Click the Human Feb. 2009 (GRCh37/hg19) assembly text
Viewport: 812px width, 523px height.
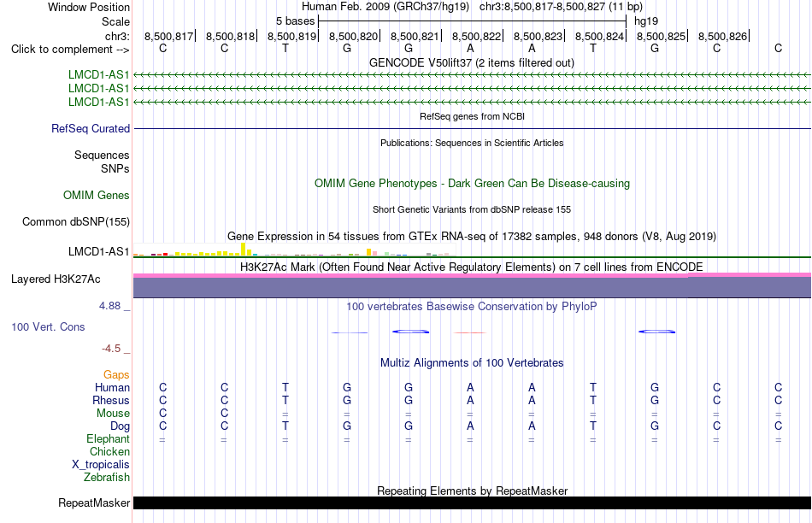385,7
